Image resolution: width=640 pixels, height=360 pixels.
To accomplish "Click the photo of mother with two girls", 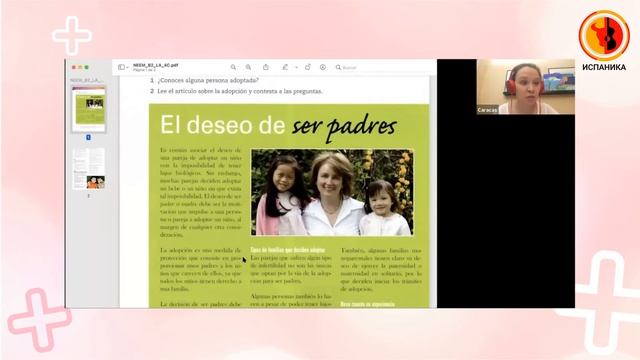I will coord(332,192).
